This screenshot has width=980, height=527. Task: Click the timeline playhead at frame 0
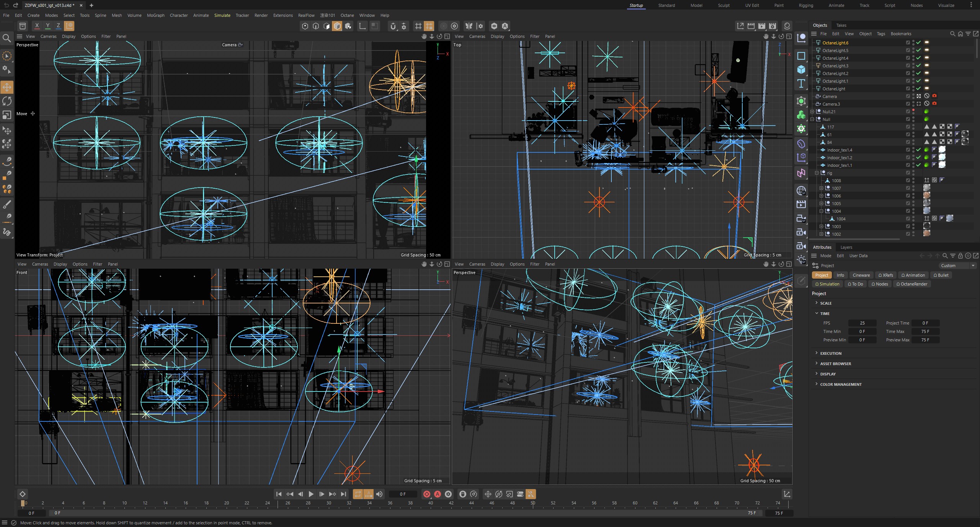point(23,503)
